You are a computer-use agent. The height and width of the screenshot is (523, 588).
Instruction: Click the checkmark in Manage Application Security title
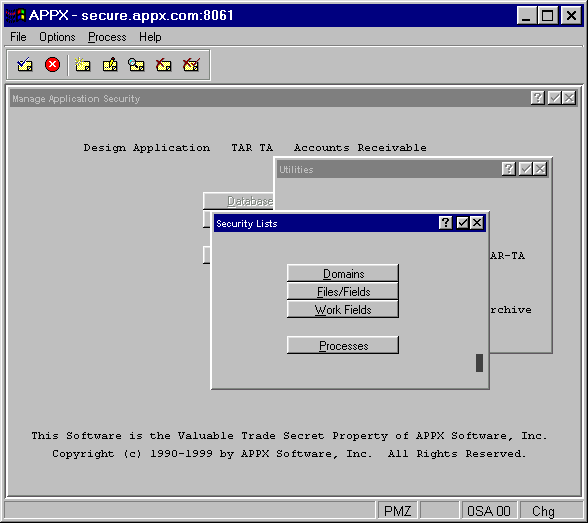554,98
